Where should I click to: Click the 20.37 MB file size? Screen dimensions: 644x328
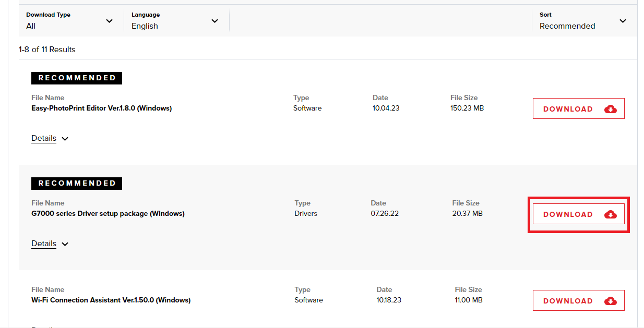[x=468, y=214]
